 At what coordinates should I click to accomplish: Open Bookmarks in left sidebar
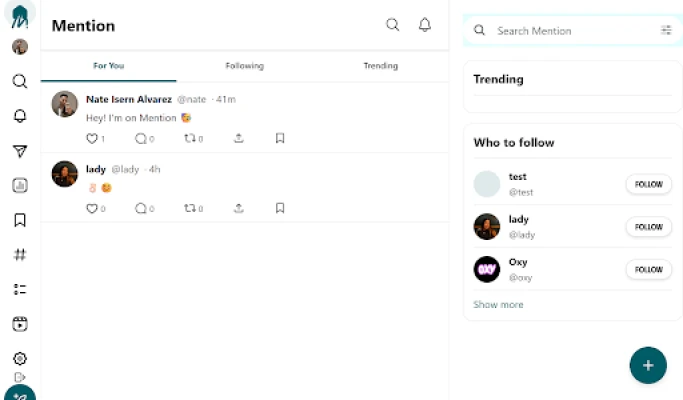click(x=20, y=220)
